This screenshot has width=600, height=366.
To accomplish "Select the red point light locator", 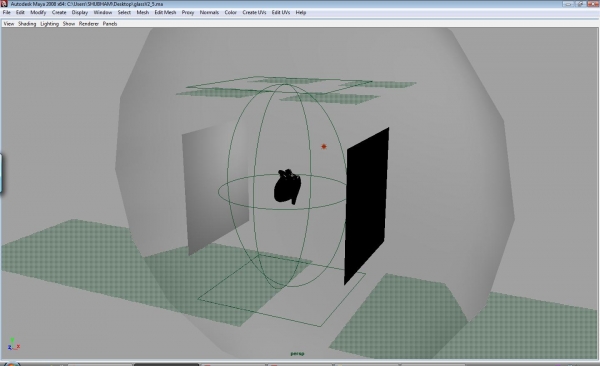I will tap(324, 146).
